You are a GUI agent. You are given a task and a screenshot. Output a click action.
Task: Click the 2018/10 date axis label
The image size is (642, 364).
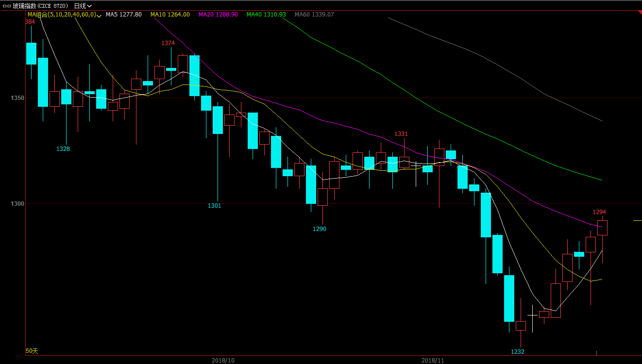[x=223, y=360]
